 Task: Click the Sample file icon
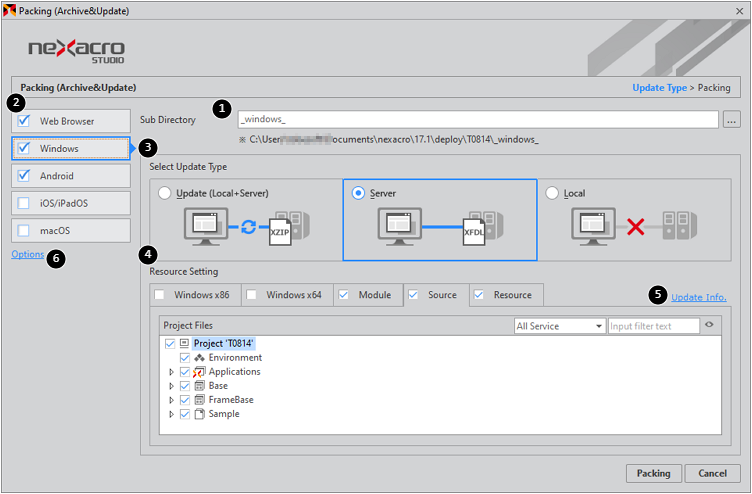[200, 414]
